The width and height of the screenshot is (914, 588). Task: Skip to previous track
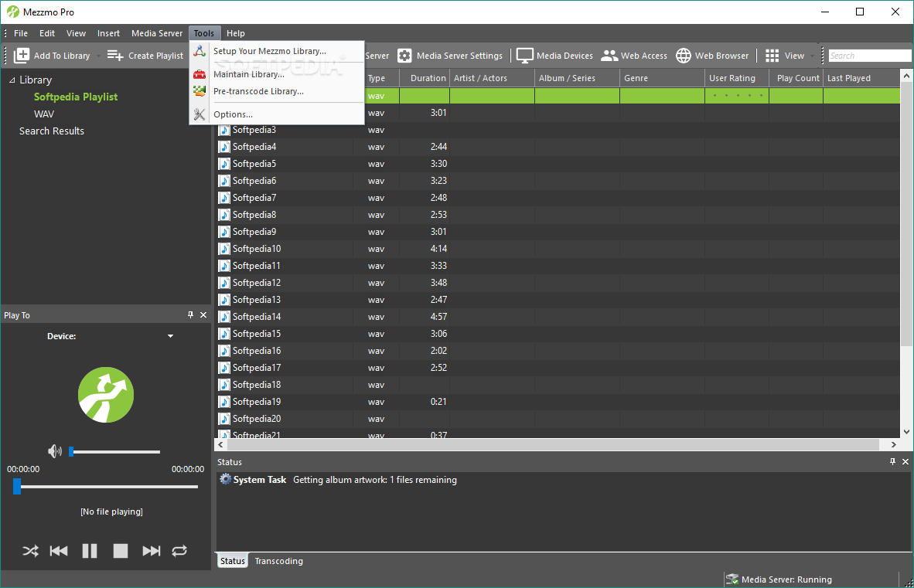(59, 551)
